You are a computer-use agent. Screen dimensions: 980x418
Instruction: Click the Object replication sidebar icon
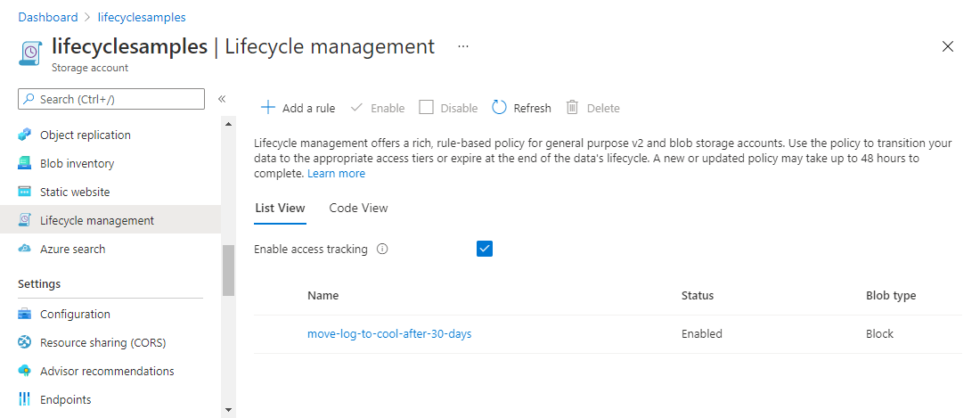(25, 135)
